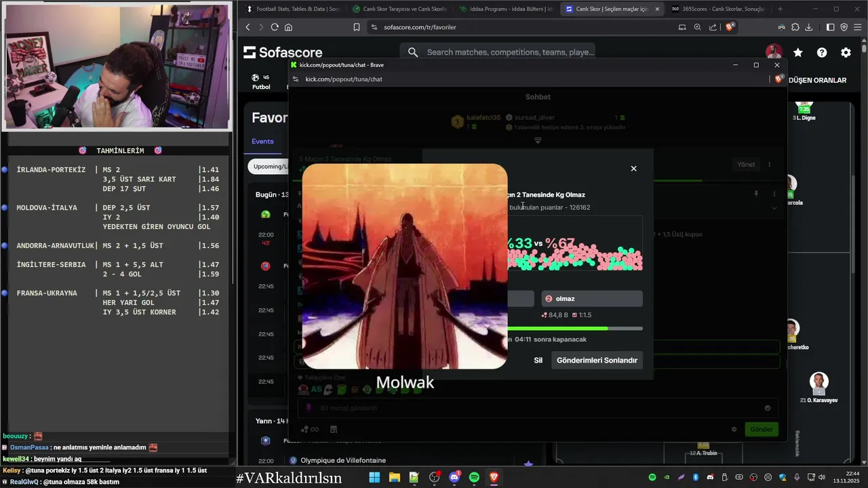
Task: Click the Molwak animated image overlay
Action: [x=405, y=266]
